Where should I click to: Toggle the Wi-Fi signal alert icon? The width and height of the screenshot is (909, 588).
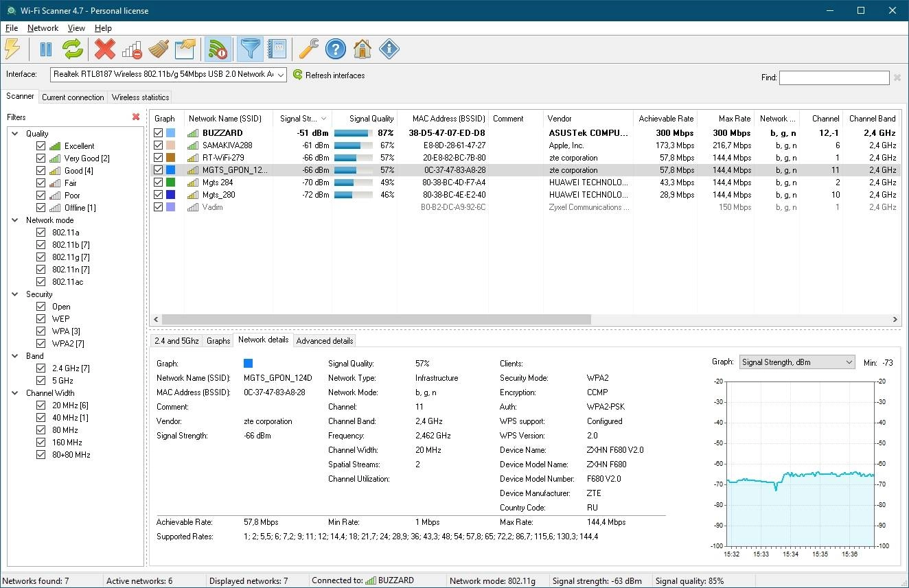pyautogui.click(x=218, y=49)
